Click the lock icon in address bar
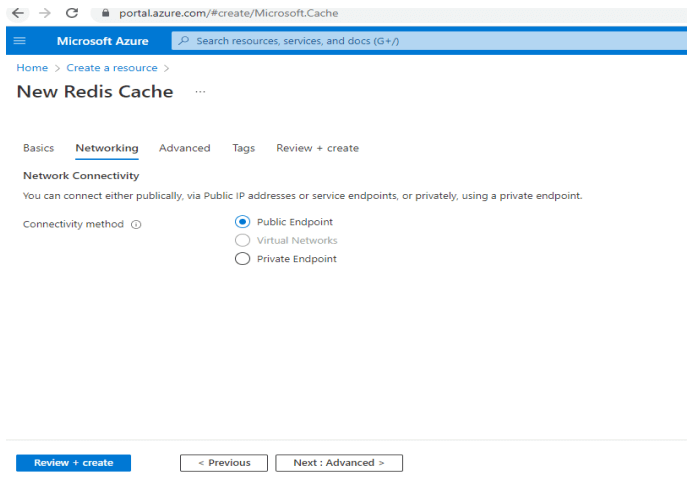This screenshot has width=696, height=480. tap(105, 13)
